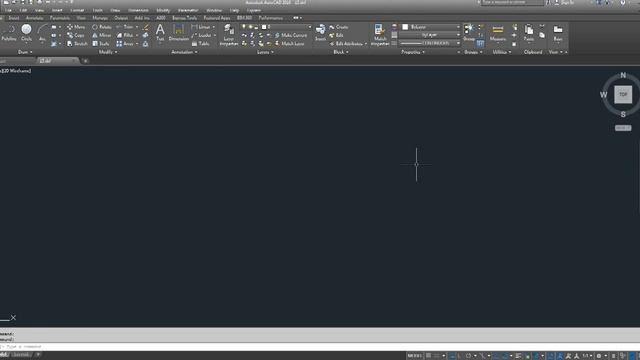Activate the Scale tool

tap(100, 44)
